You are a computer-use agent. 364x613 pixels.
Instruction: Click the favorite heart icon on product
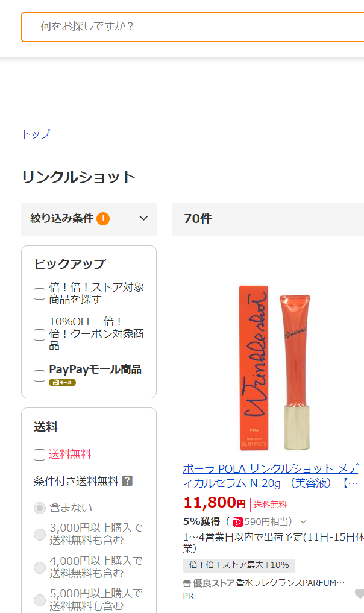[359, 594]
